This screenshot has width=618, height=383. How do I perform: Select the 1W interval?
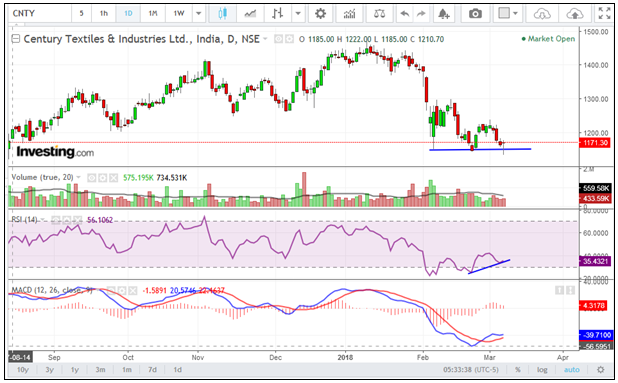tap(179, 13)
